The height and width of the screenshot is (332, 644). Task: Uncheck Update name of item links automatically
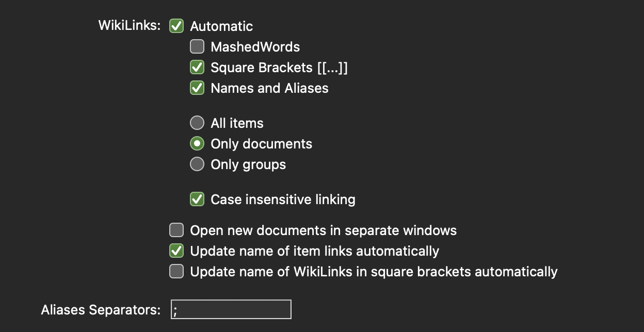pos(176,251)
